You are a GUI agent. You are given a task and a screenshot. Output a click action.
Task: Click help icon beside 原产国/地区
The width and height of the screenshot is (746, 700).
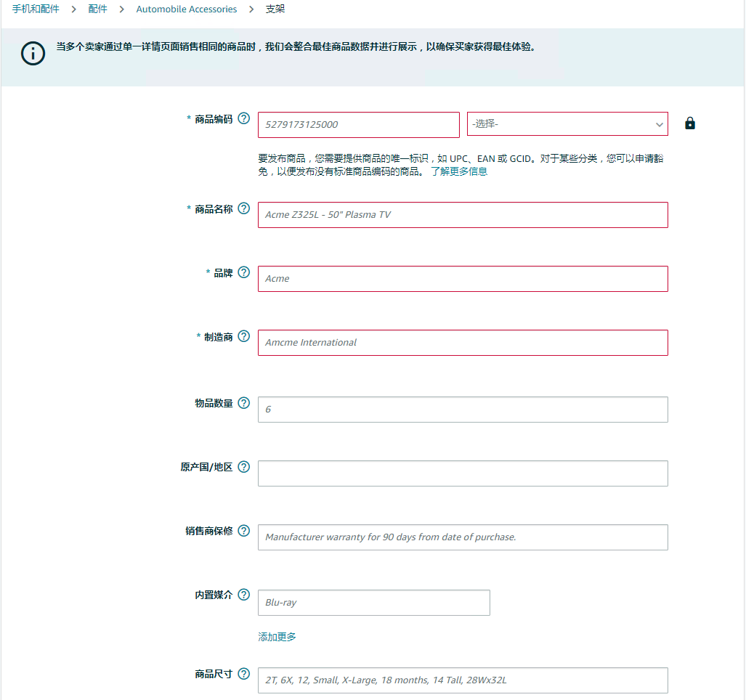point(243,466)
